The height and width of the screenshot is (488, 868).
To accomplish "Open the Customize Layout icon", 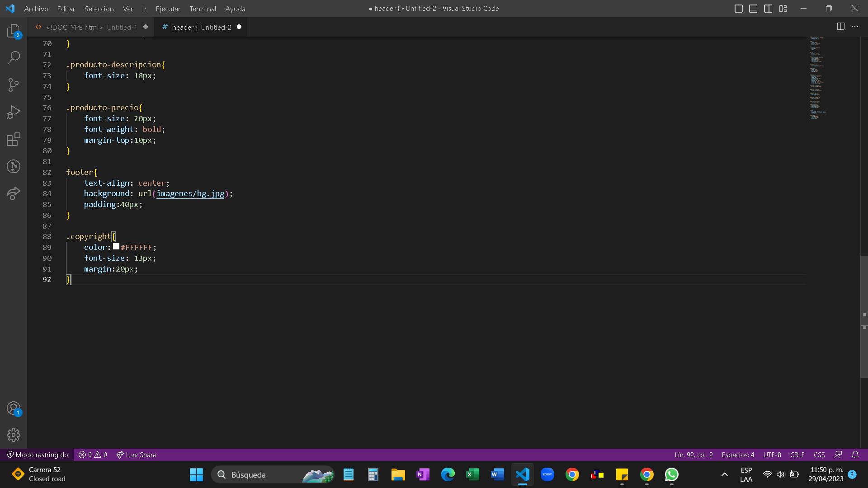I will 783,9.
